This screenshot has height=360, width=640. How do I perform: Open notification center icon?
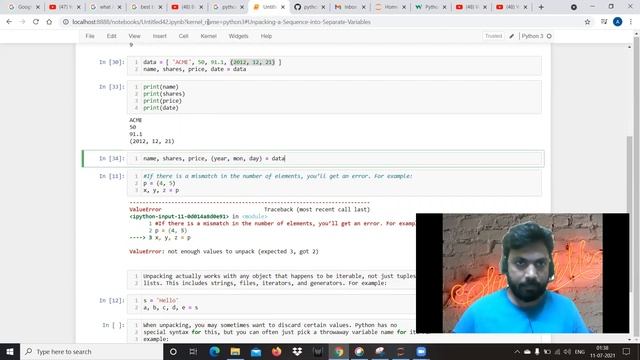click(x=627, y=351)
